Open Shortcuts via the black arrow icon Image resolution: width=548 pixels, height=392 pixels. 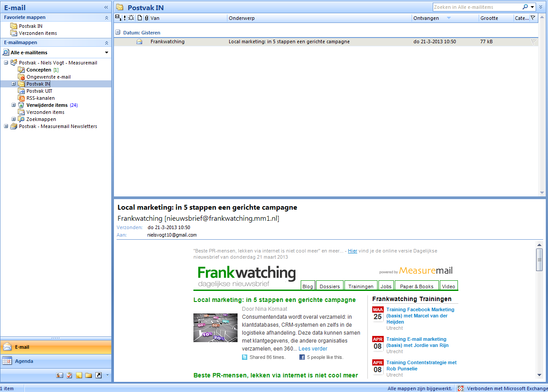(98, 375)
